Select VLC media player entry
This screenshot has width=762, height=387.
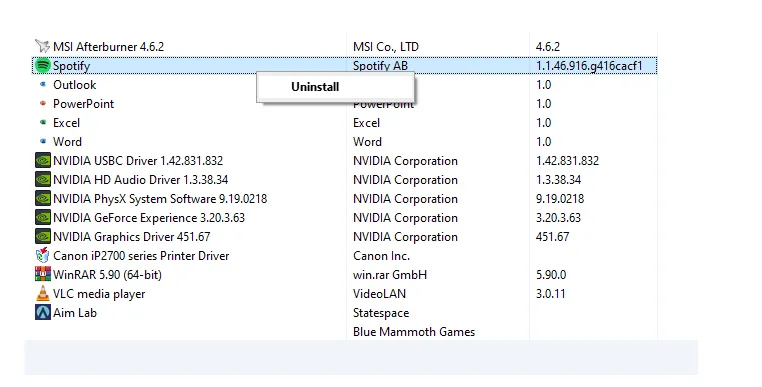point(99,294)
